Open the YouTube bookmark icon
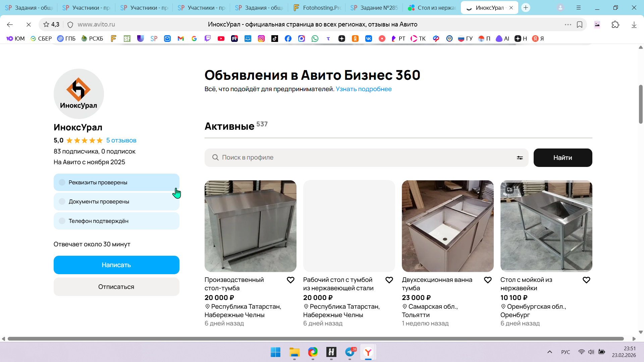 tap(221, 39)
